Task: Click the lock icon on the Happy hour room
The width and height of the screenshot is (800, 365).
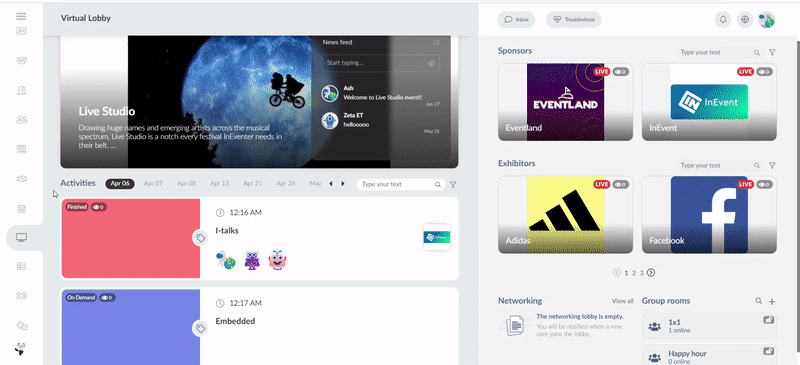Action: coord(768,351)
